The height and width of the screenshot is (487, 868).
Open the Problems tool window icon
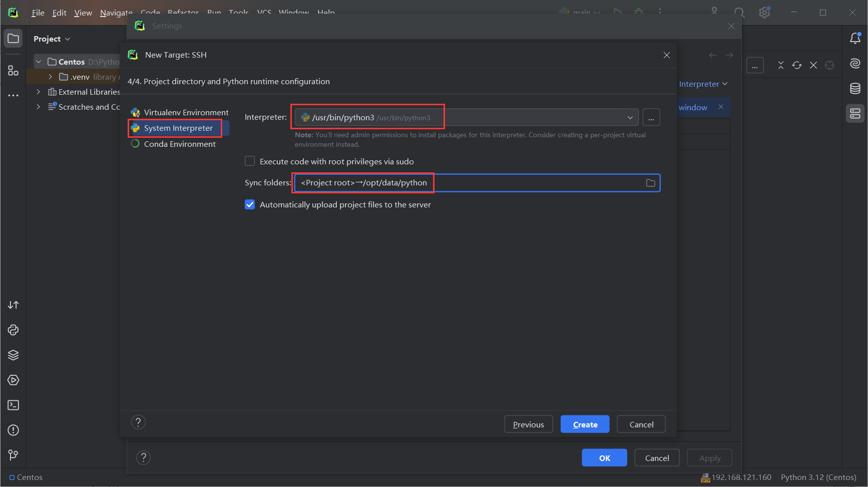point(14,430)
